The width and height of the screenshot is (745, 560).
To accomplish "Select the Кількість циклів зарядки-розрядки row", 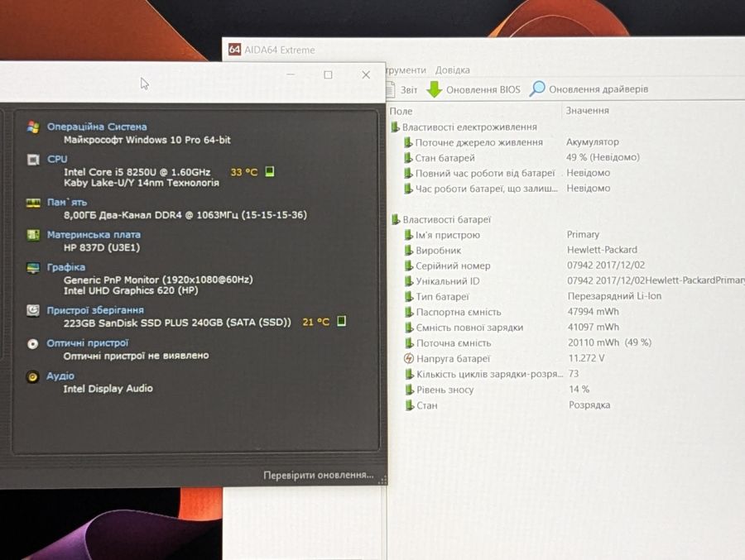I will tap(573, 374).
